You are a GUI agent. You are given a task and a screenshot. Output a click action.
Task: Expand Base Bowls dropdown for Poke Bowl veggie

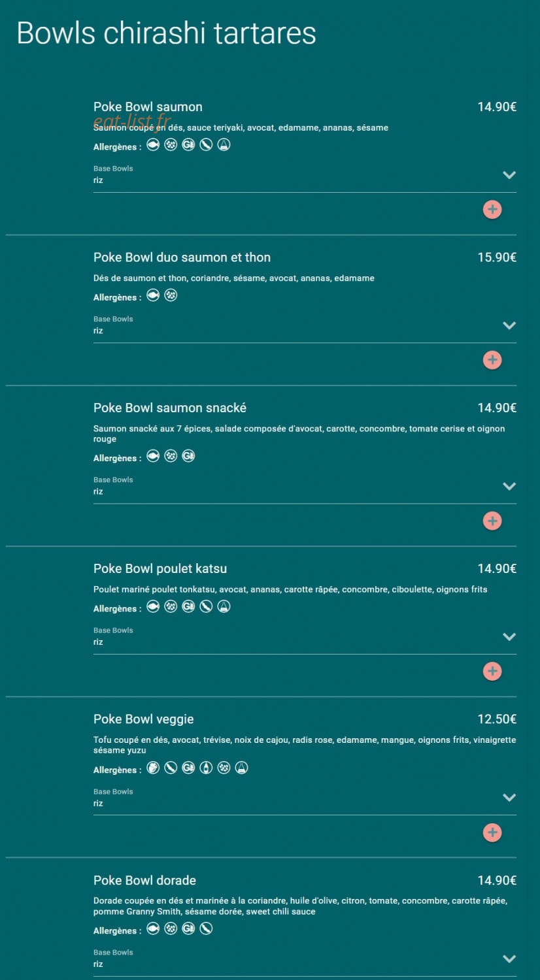click(x=305, y=798)
